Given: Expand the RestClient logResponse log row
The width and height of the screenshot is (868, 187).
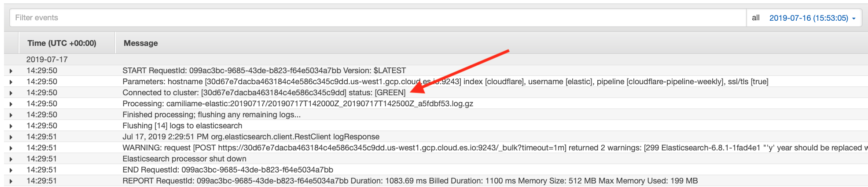Looking at the screenshot, I should pyautogui.click(x=11, y=137).
